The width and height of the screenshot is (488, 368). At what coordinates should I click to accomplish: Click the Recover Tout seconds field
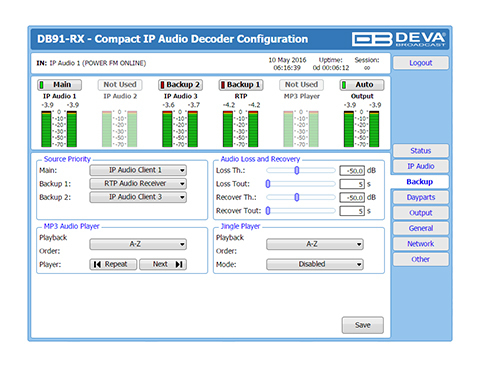coord(352,211)
